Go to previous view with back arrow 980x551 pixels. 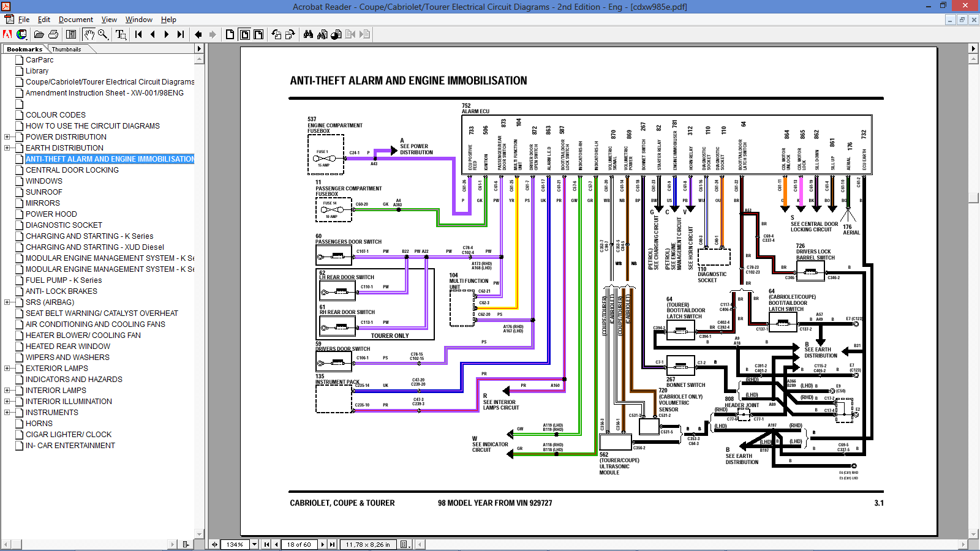pyautogui.click(x=198, y=34)
